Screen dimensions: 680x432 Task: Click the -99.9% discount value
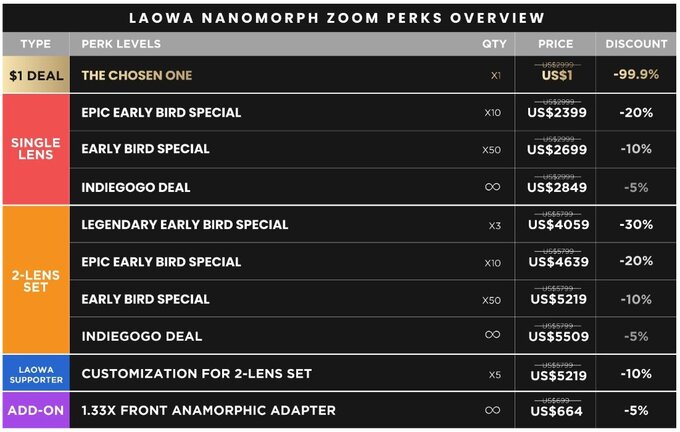[x=636, y=75]
